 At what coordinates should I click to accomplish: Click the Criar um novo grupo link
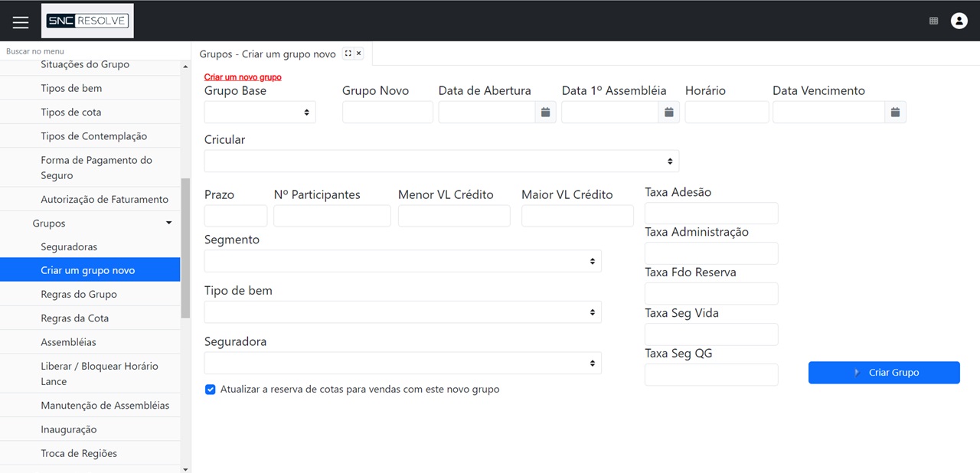[x=243, y=77]
